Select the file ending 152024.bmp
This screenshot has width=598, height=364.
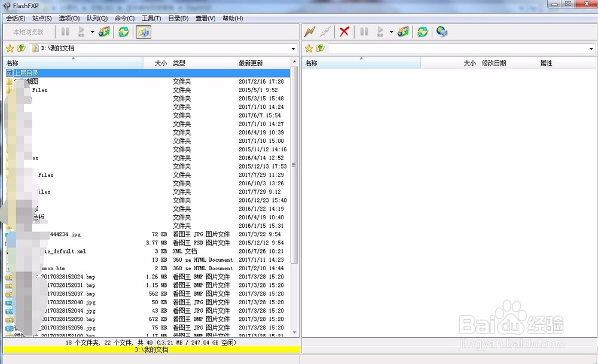[x=147, y=277]
